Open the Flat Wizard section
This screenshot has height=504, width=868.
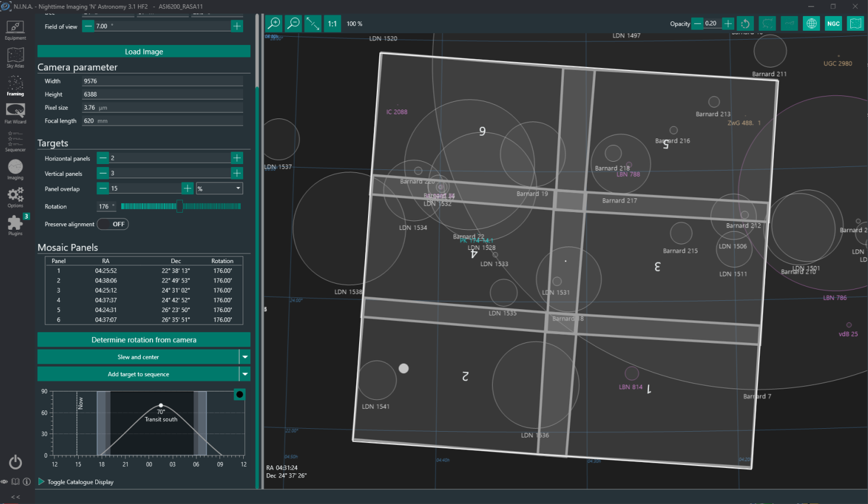coord(15,114)
